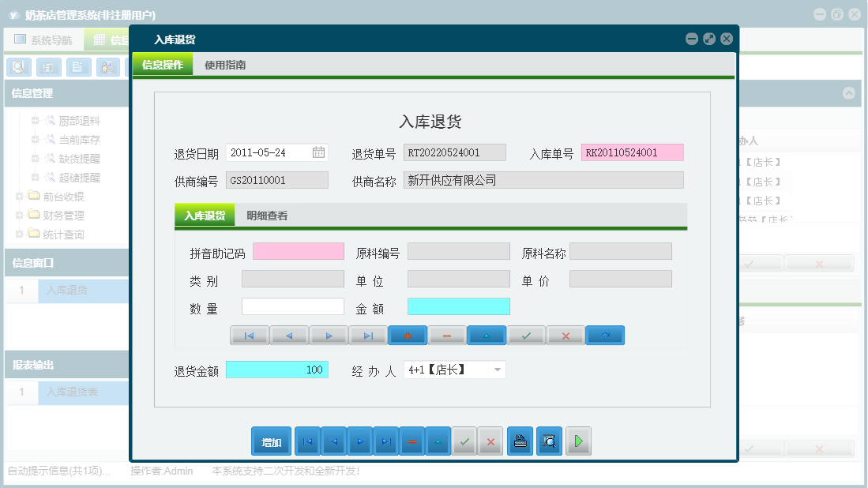
Task: Click the edit (blue triangle) icon in record navigator
Action: 487,335
